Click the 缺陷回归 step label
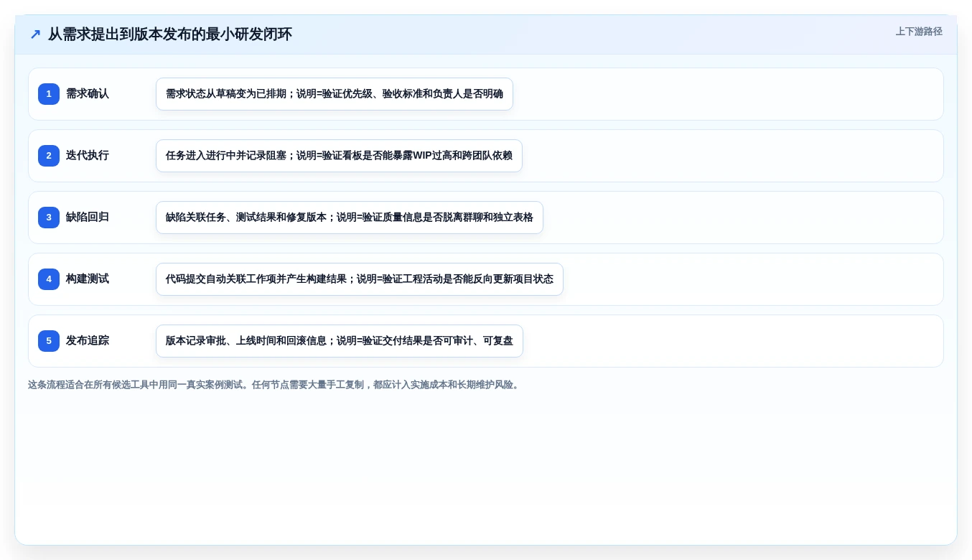The height and width of the screenshot is (560, 972). pos(88,218)
